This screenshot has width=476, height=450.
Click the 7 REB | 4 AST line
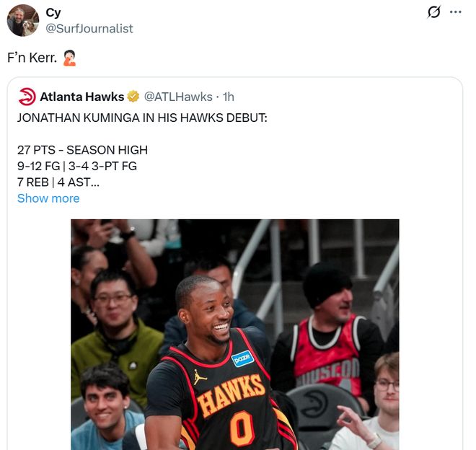point(58,182)
